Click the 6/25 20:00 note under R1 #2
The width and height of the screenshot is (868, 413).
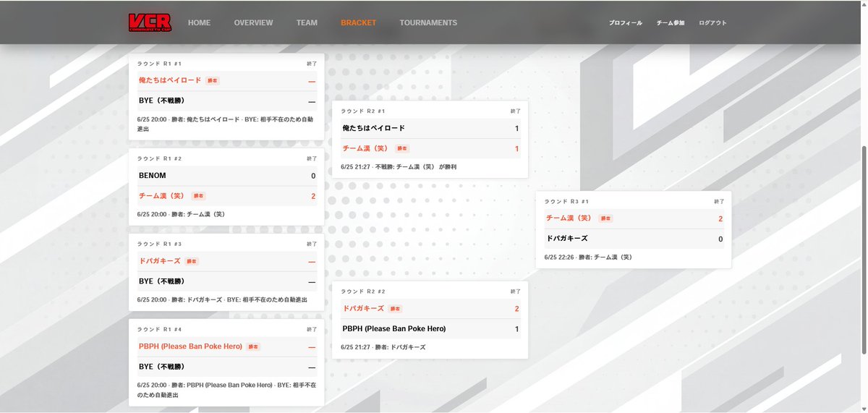(181, 214)
